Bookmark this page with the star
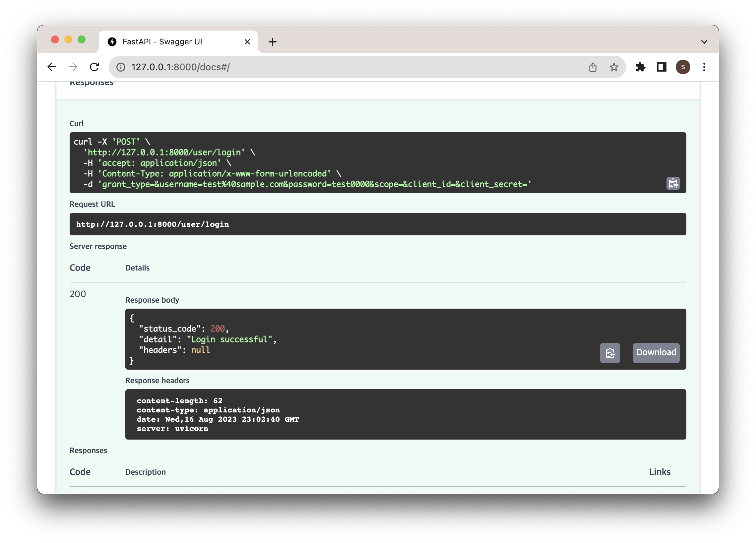 point(614,67)
